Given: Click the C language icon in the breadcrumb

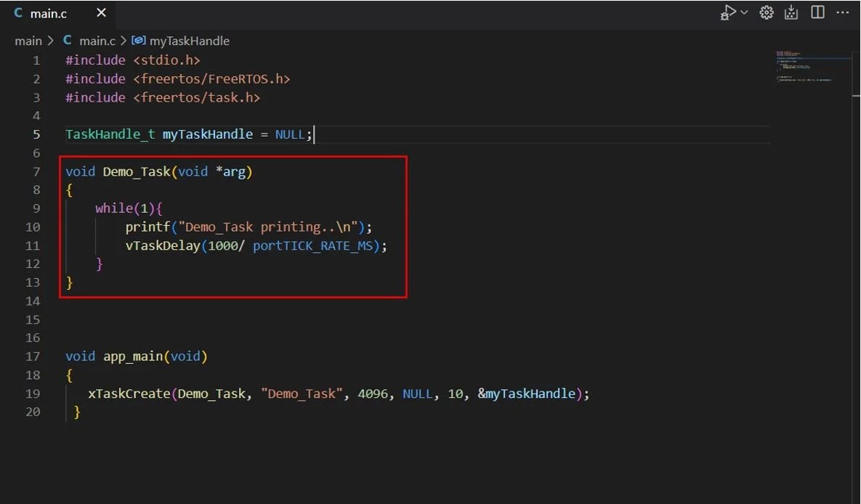Looking at the screenshot, I should point(67,41).
